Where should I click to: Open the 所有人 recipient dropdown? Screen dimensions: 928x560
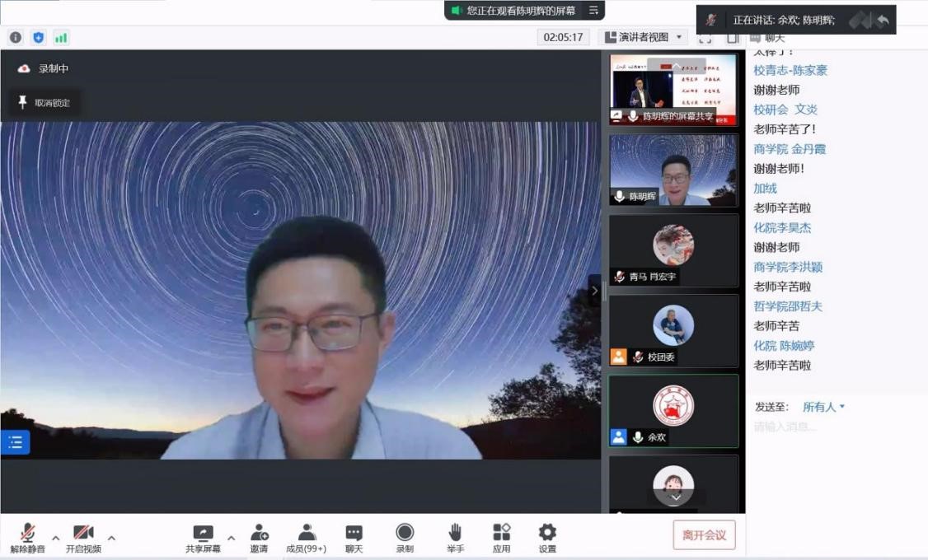point(823,407)
